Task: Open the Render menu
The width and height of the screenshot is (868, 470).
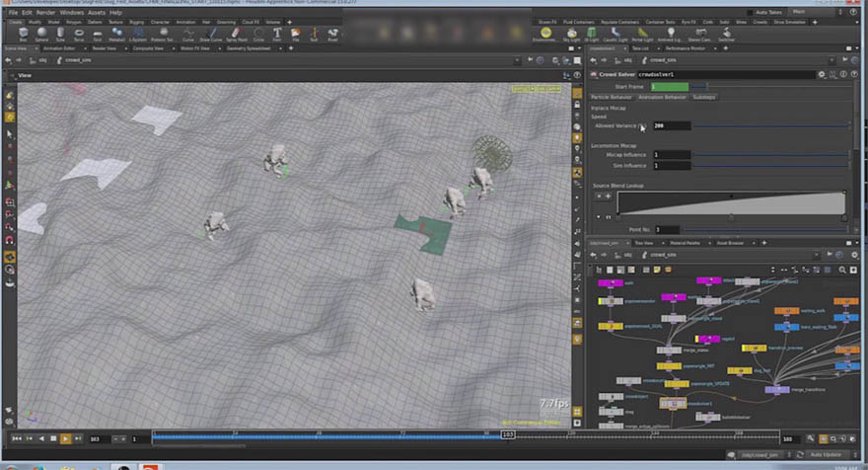Action: (45, 12)
